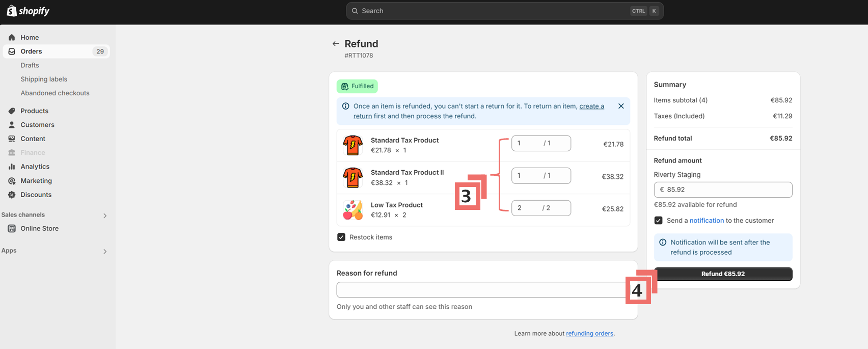
Task: Follow the refunding orders link
Action: 589,333
